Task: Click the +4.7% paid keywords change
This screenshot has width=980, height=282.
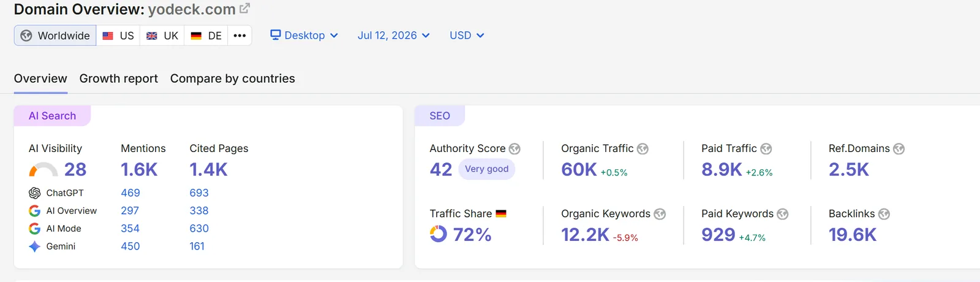Action: 752,238
